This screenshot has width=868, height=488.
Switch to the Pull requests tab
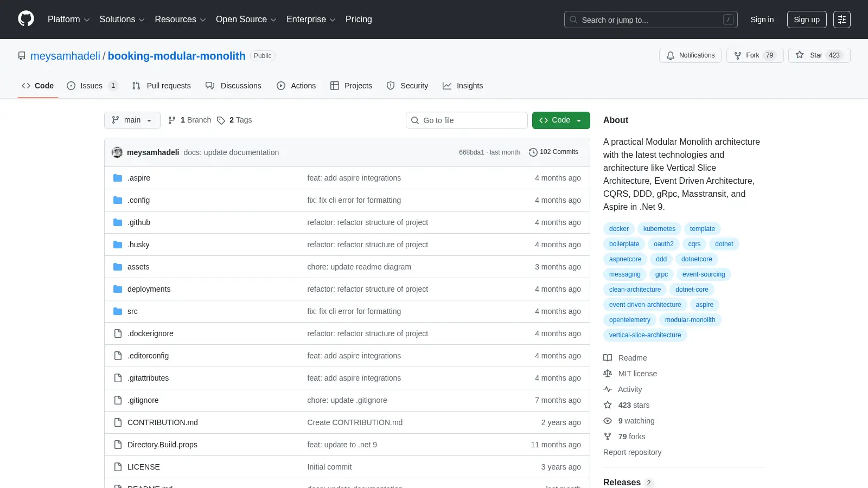161,86
